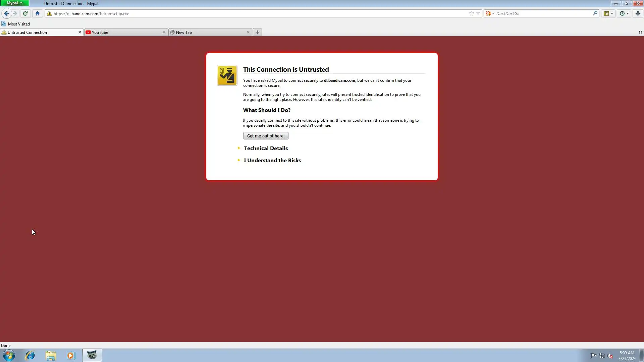644x362 pixels.
Task: Reload the current page
Action: (25, 13)
